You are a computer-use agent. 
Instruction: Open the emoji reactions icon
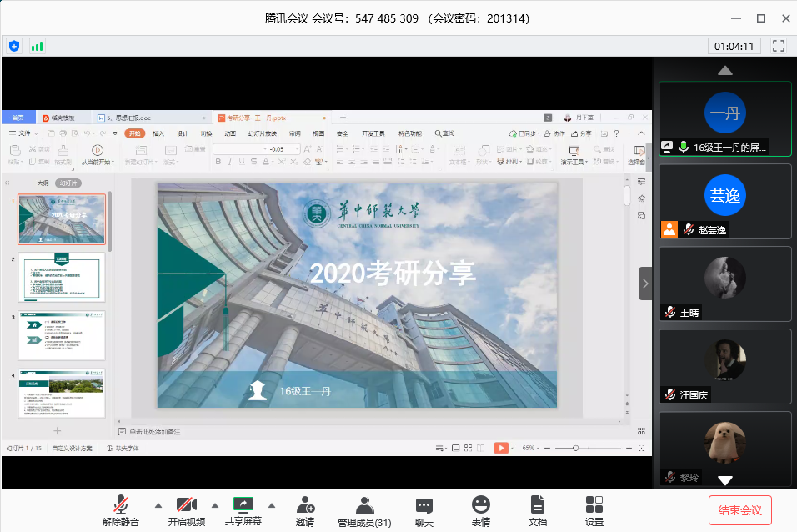click(x=481, y=511)
